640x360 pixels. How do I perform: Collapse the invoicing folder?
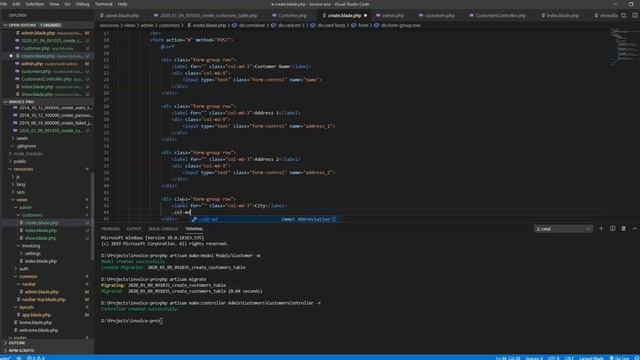point(31,246)
